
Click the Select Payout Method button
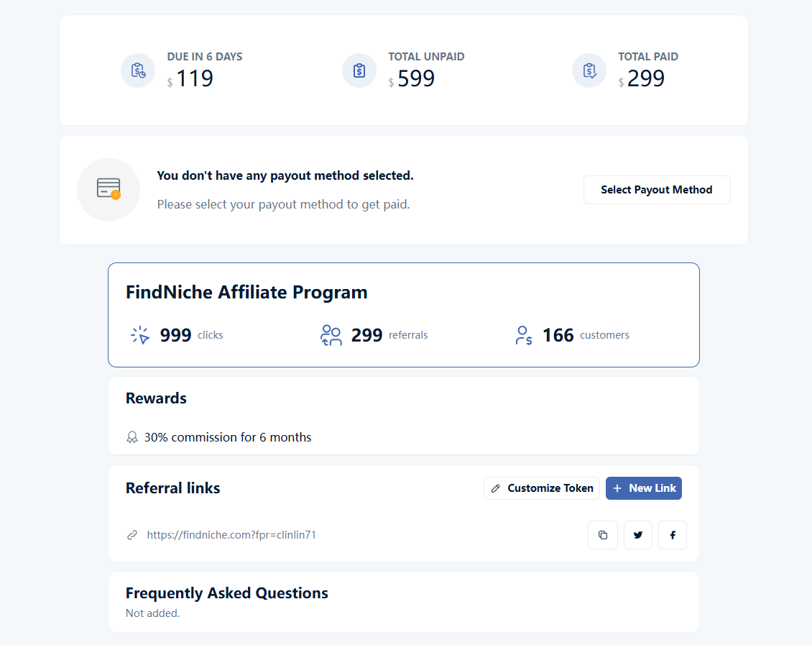(x=656, y=189)
